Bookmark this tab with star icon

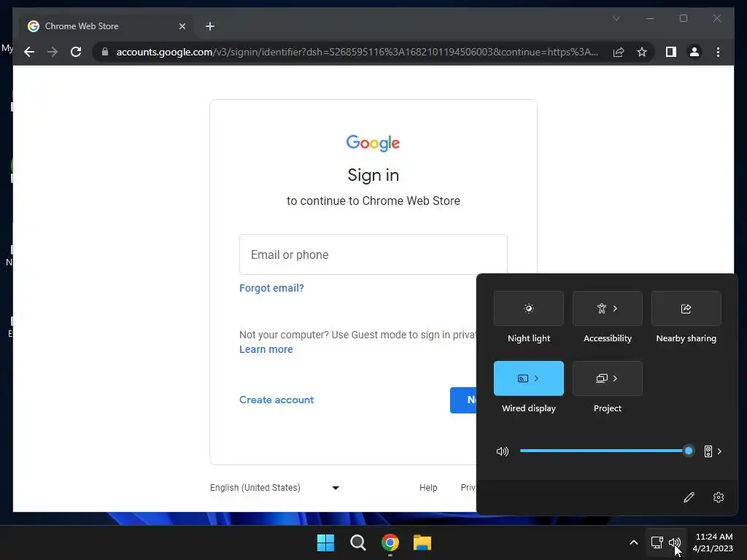pos(642,52)
